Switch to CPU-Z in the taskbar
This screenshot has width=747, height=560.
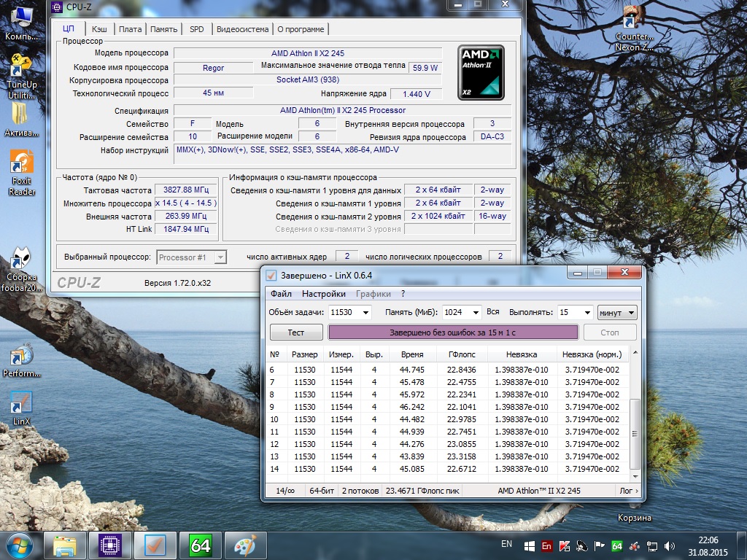pyautogui.click(x=109, y=545)
